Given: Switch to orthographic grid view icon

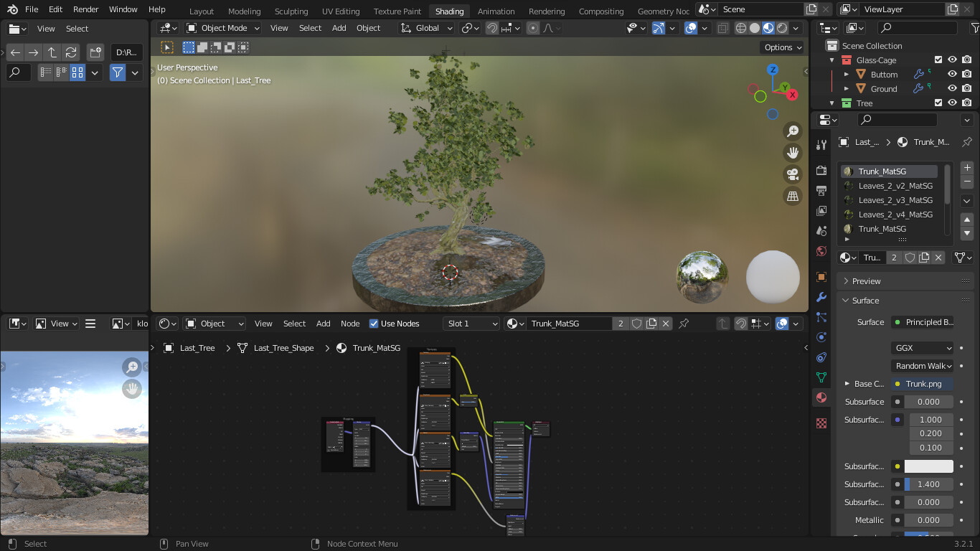Looking at the screenshot, I should click(793, 196).
